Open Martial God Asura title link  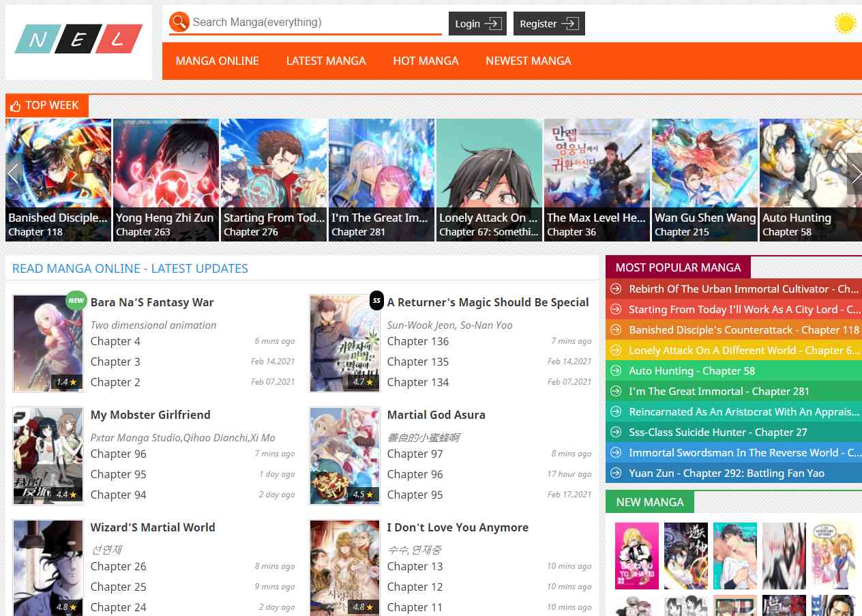(x=436, y=415)
